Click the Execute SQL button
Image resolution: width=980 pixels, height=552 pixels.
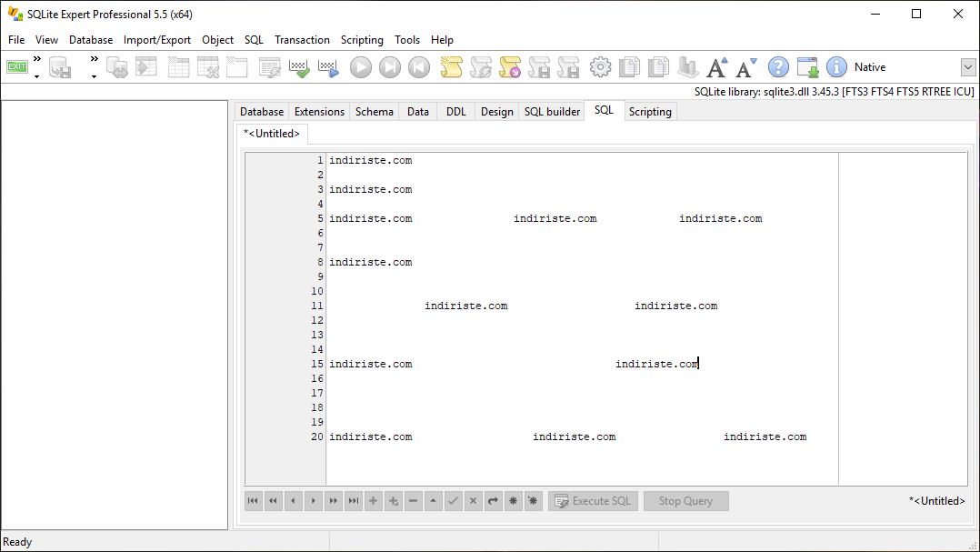click(593, 501)
